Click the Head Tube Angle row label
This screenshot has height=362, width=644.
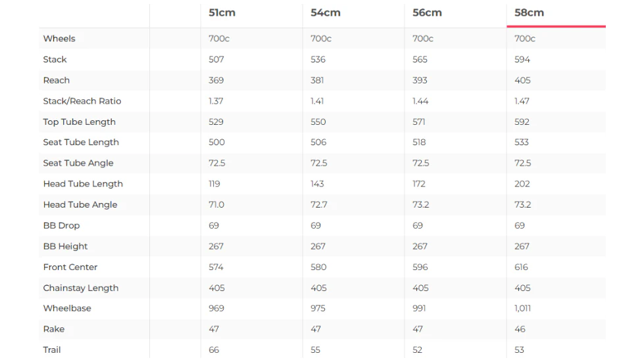[80, 205]
